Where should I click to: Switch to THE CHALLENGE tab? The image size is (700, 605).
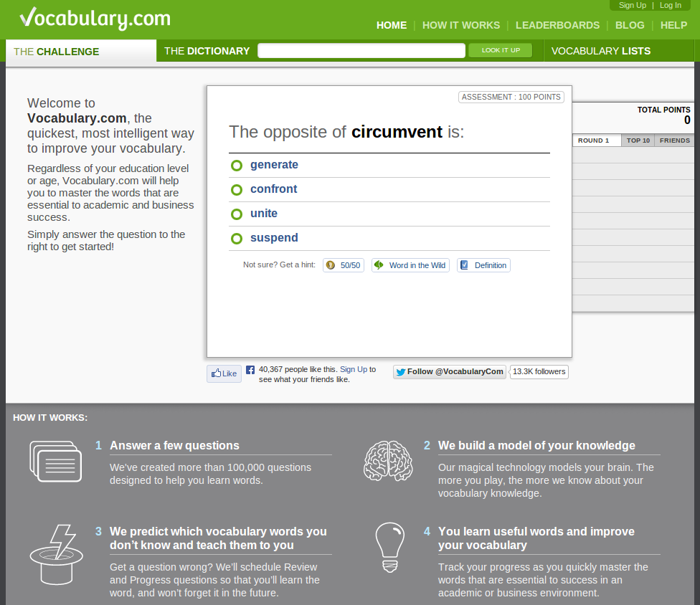pos(81,52)
